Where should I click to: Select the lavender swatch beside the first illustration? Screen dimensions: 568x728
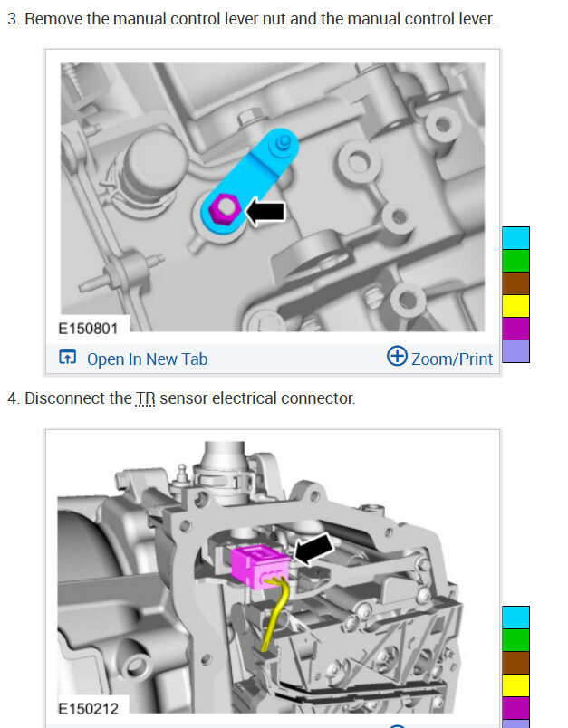pos(515,351)
